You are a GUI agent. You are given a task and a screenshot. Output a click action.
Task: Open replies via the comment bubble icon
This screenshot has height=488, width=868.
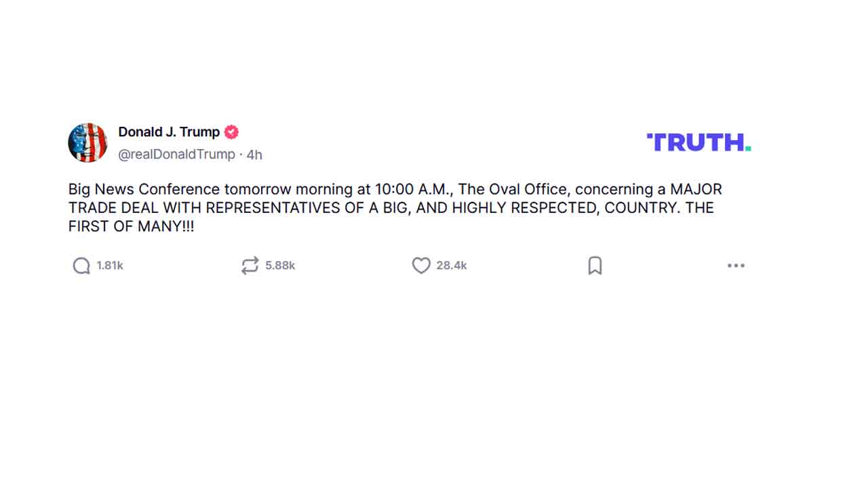click(81, 266)
